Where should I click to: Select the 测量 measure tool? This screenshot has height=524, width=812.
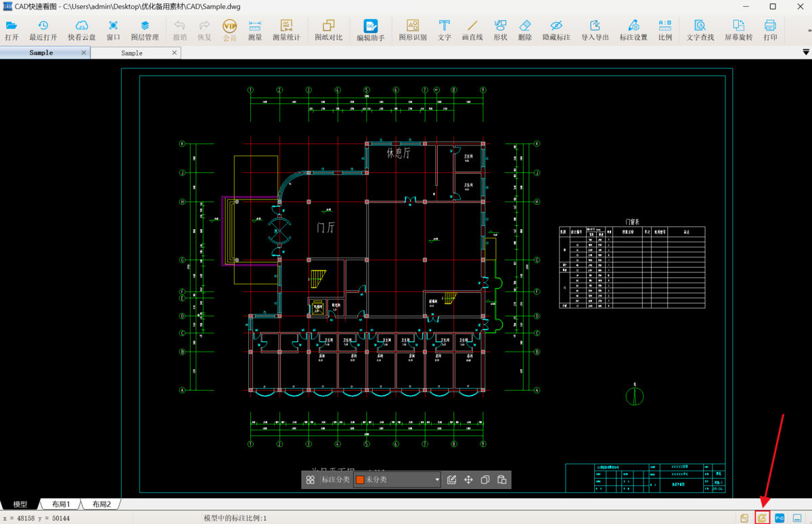(x=255, y=30)
